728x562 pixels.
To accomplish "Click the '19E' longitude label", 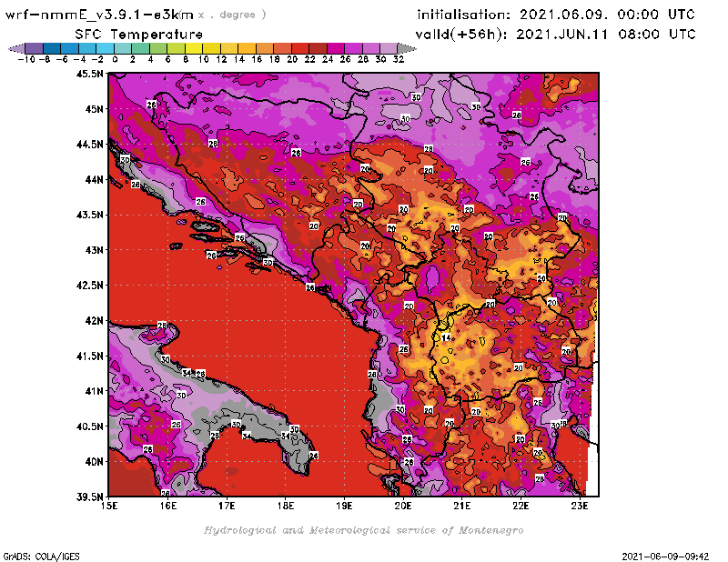I will pyautogui.click(x=345, y=507).
